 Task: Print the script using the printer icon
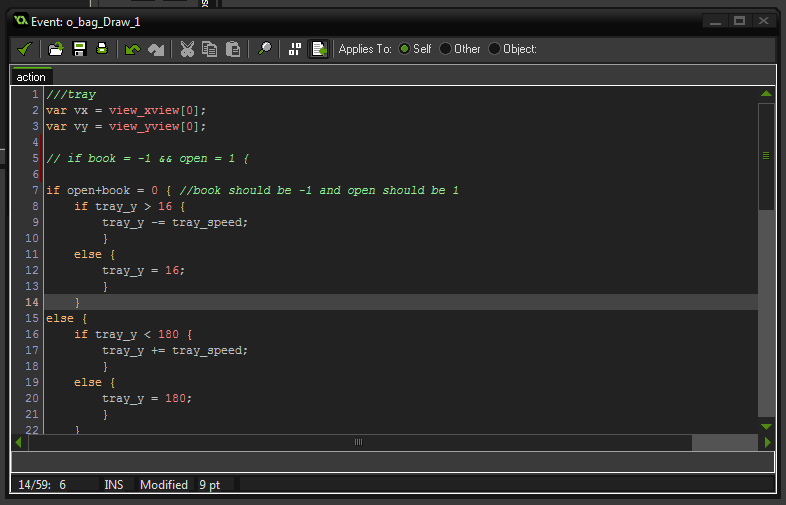pos(102,49)
